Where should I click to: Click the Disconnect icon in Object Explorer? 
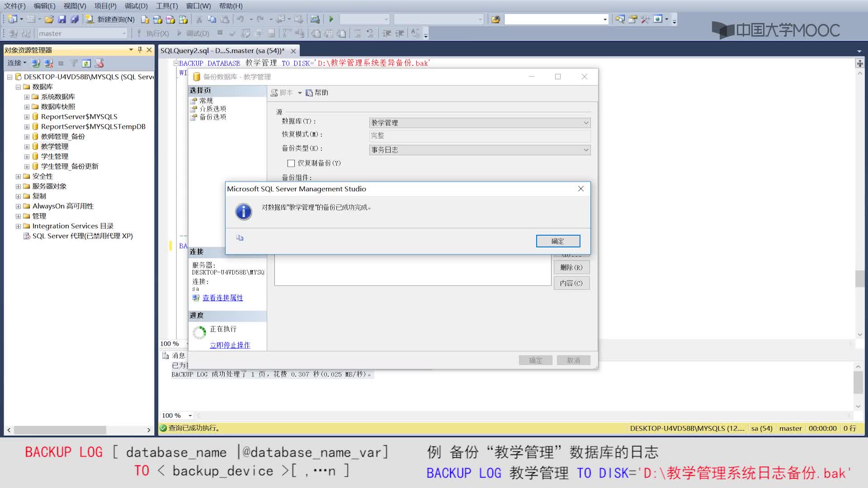coord(48,63)
